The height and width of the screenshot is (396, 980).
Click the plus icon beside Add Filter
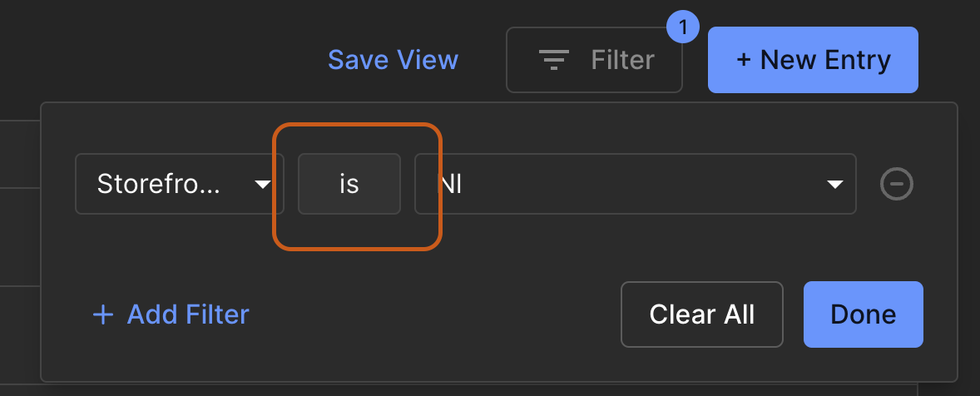(x=102, y=314)
